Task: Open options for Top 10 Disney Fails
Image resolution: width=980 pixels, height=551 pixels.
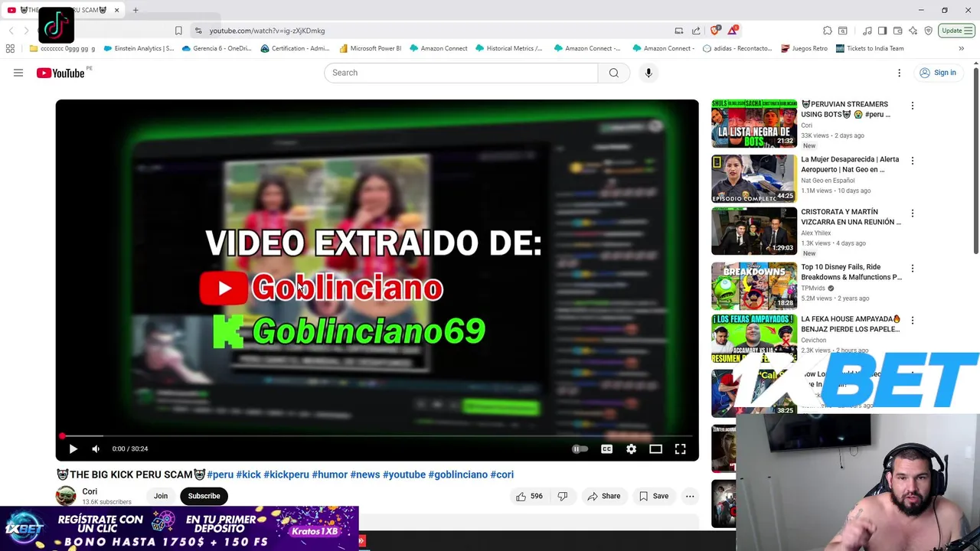Action: coord(912,269)
